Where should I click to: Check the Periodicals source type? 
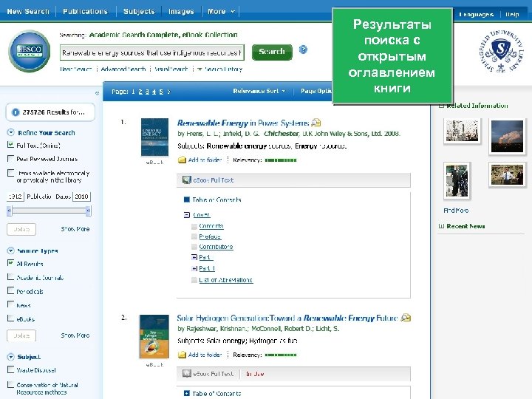pos(10,291)
